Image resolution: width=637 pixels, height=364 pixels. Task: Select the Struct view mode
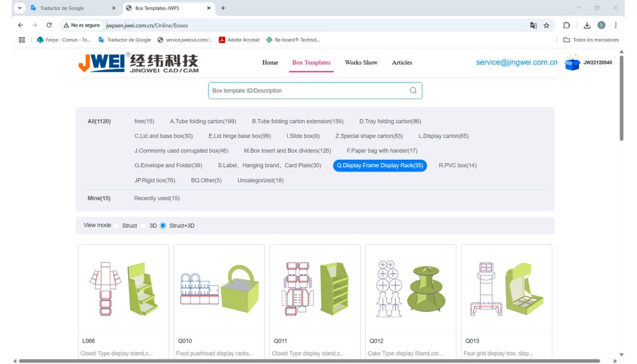tap(116, 226)
